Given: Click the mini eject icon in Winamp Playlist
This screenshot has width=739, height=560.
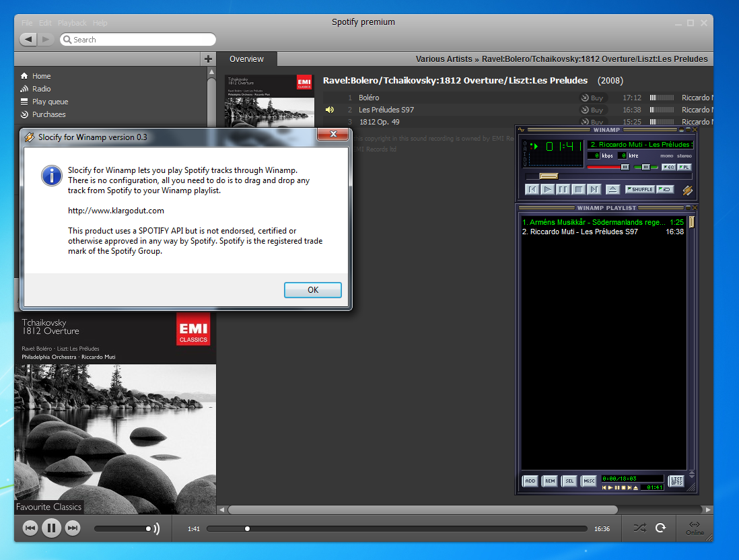Looking at the screenshot, I should click(x=635, y=487).
